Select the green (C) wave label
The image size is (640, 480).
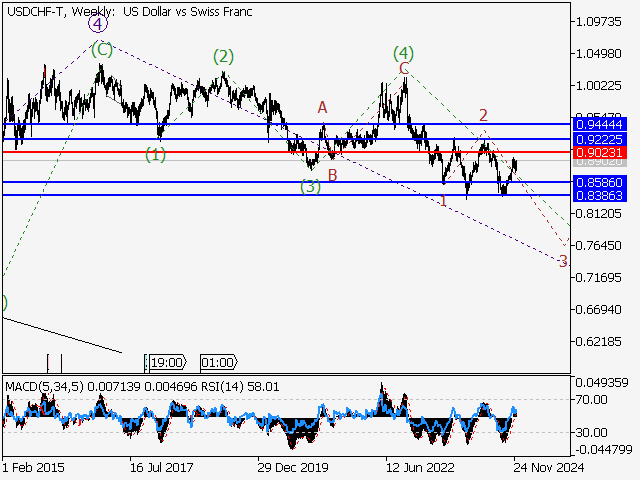pyautogui.click(x=101, y=48)
